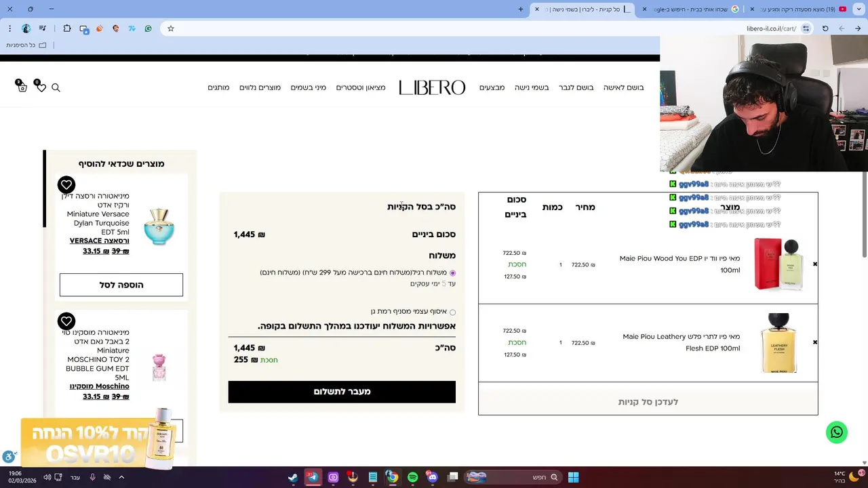Viewport: 868px width, 488px height.
Task: Open the wishlist heart icon in header
Action: (41, 87)
